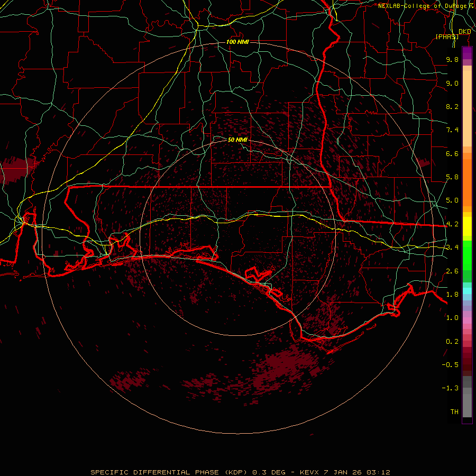This screenshot has height=476, width=476.
Task: Click the -0.5 value on the color scale
Action: 450,364
